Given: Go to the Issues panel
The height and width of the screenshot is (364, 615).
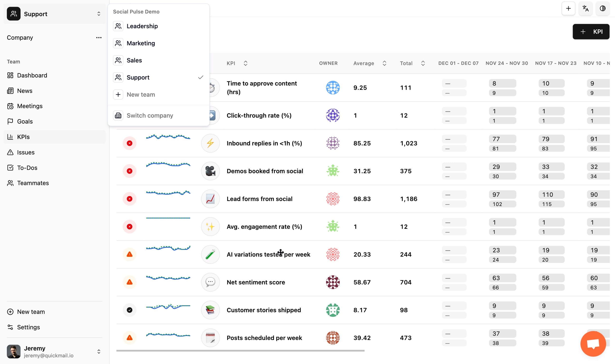Looking at the screenshot, I should click(x=25, y=152).
